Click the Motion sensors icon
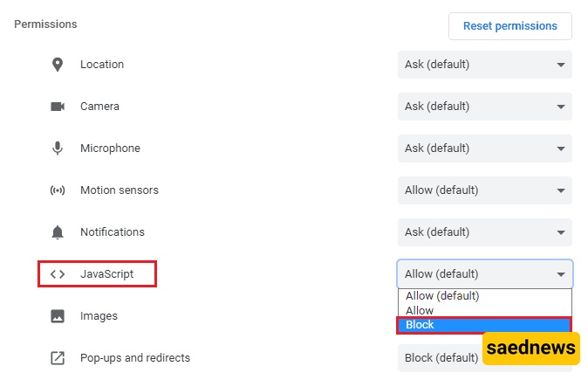The height and width of the screenshot is (373, 588). [58, 190]
